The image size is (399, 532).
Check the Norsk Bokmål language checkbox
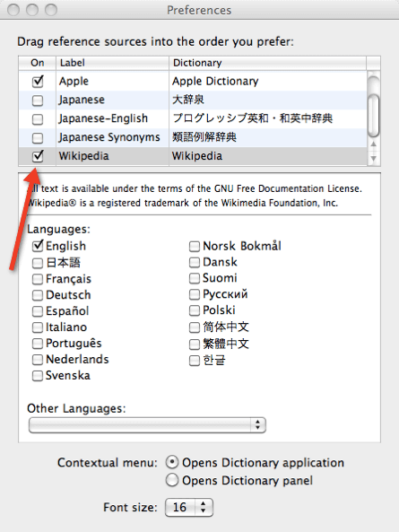[195, 247]
